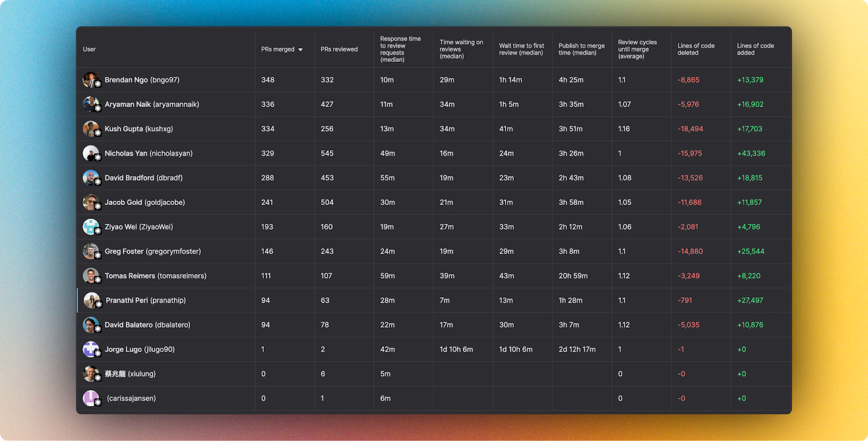Click Ziyao Wei's avatar

click(91, 227)
